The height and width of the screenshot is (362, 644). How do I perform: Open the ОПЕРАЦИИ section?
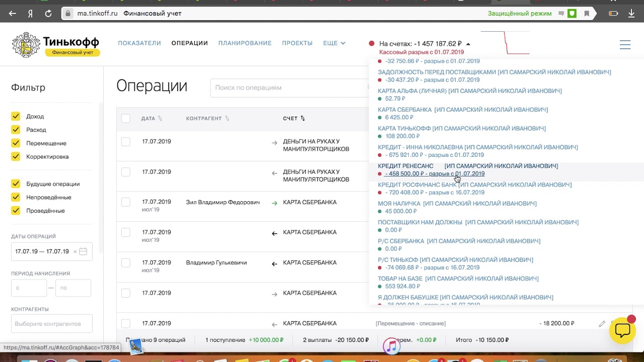190,43
